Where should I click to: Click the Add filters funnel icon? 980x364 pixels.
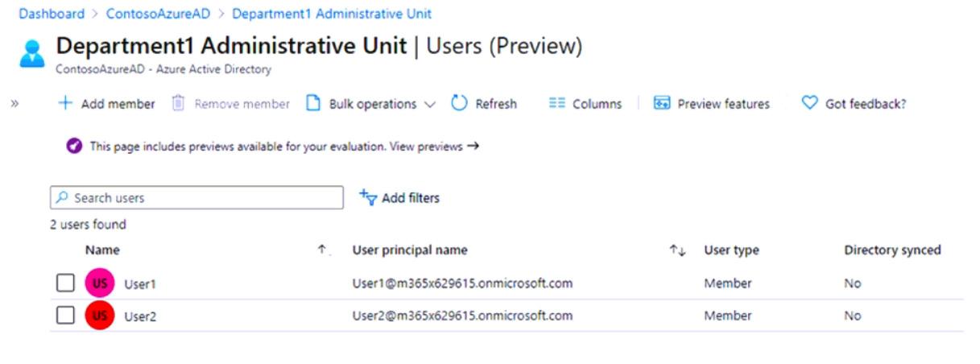click(x=368, y=198)
